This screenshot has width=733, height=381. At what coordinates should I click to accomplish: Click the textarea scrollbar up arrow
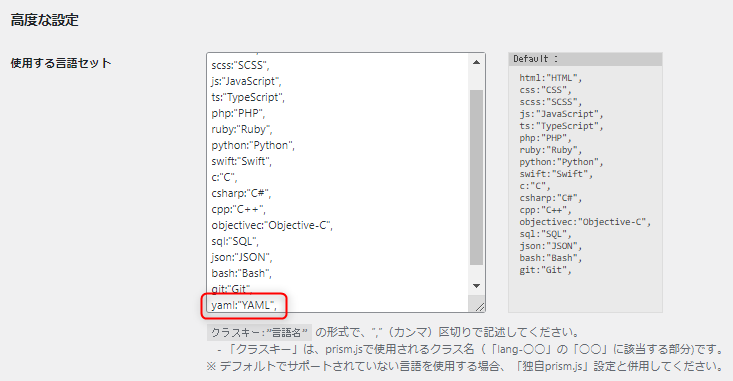coord(476,63)
